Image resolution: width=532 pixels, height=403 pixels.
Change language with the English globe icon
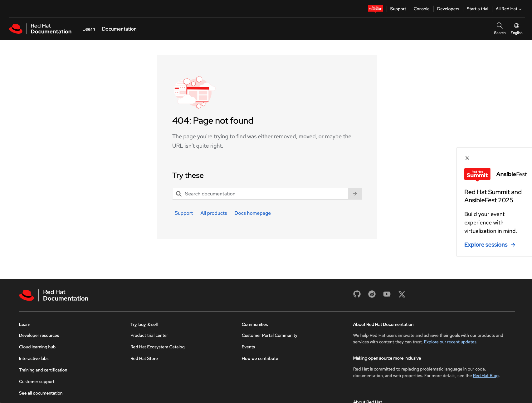(x=516, y=28)
